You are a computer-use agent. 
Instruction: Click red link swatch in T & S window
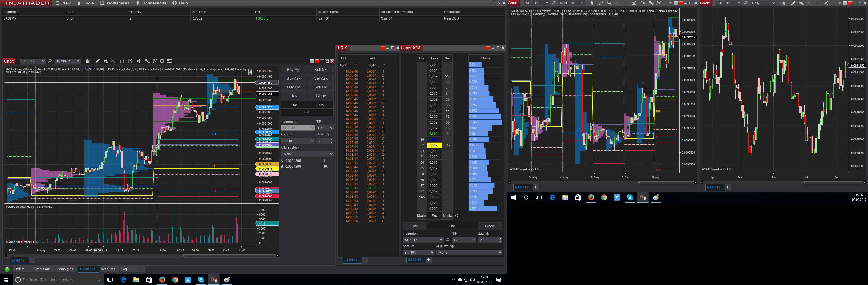[x=382, y=48]
